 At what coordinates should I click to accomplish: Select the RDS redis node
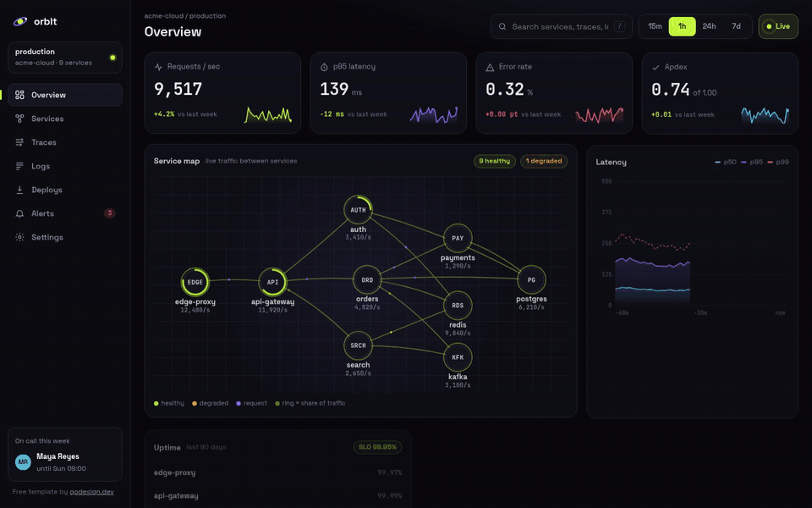458,306
